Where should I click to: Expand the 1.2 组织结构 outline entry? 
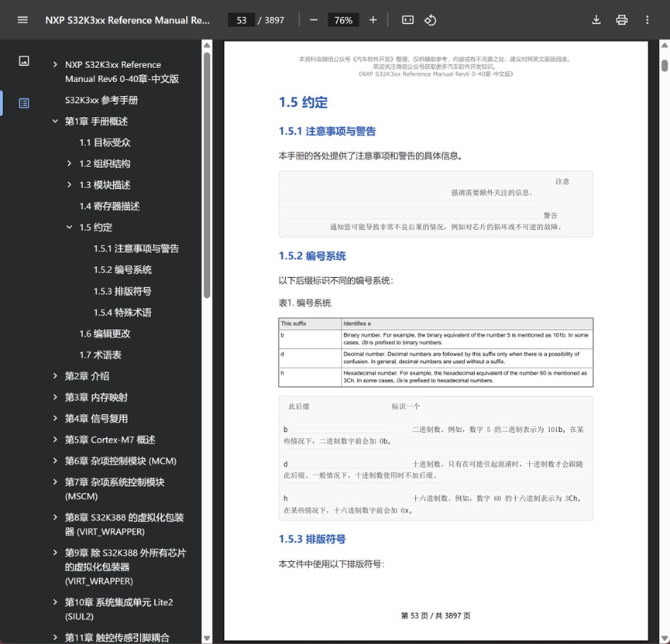coord(69,163)
